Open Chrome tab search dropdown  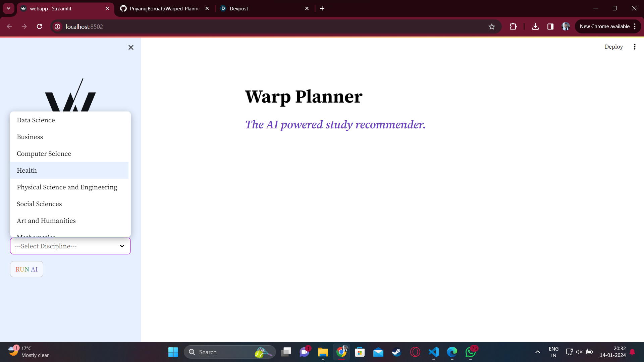pos(8,8)
